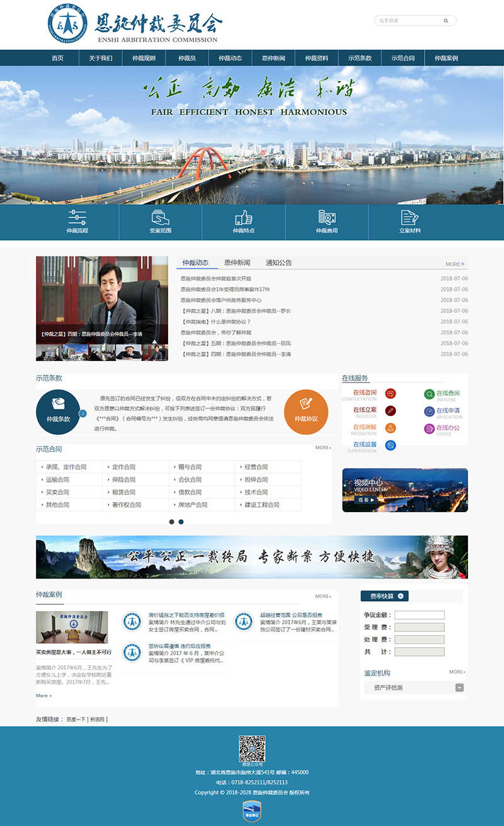The height and width of the screenshot is (826, 504).
Task: Open the 受案范围 scope icon
Action: (160, 217)
